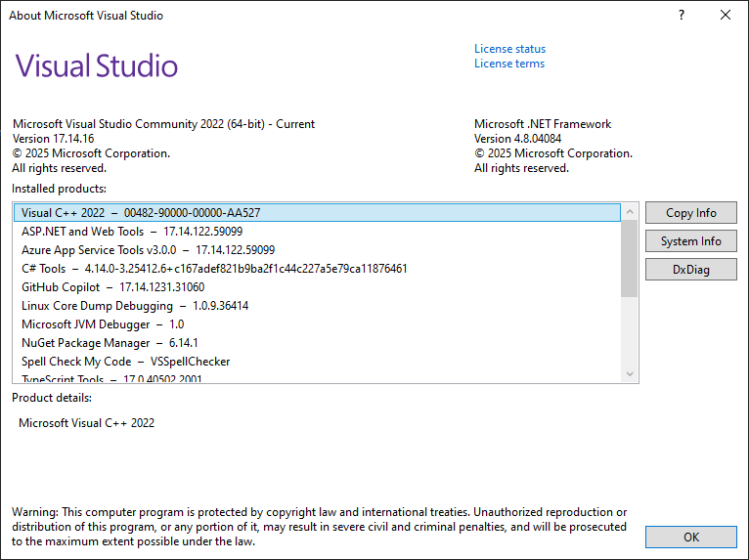749x560 pixels.
Task: Click the .NET Version 4.8.04084 text
Action: pyautogui.click(x=517, y=139)
